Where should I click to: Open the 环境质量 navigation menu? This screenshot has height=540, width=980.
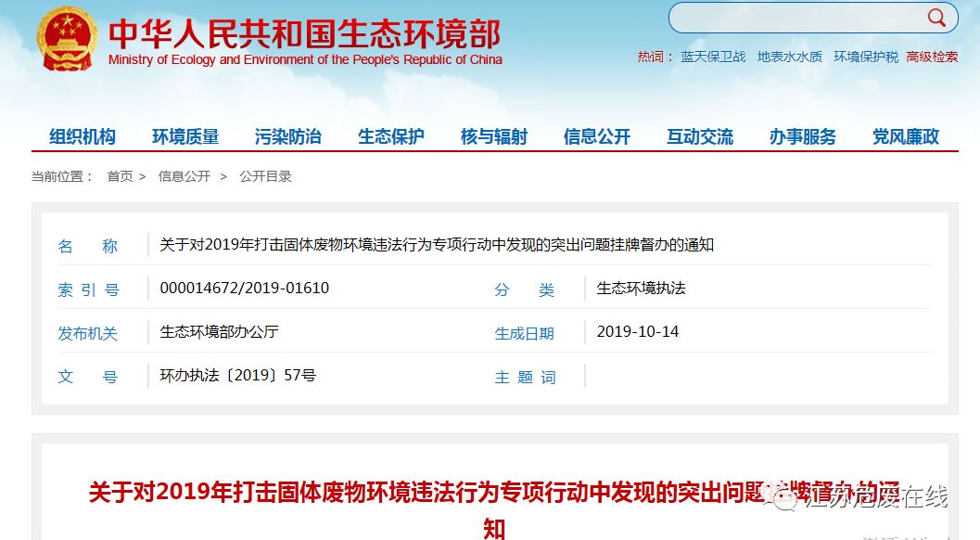pyautogui.click(x=185, y=136)
